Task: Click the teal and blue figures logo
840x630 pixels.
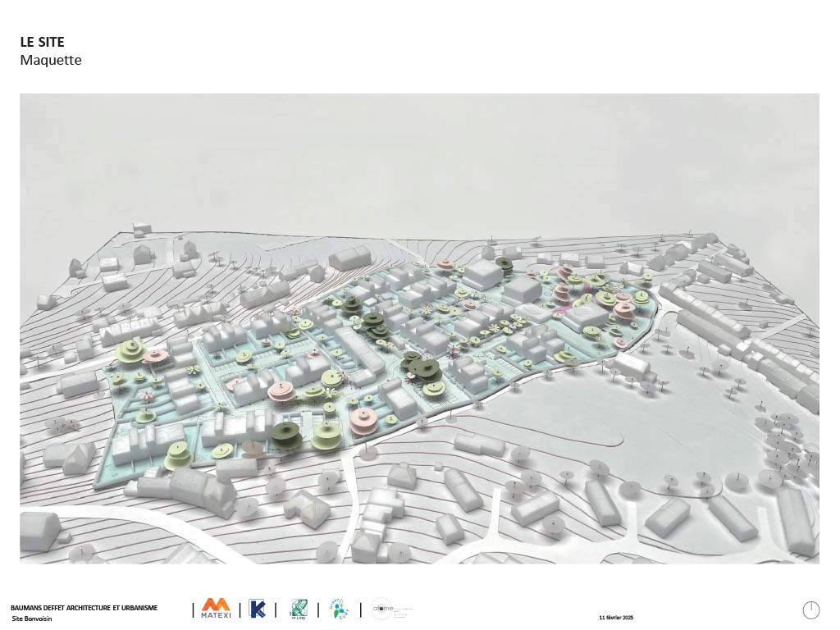Action: point(339,609)
